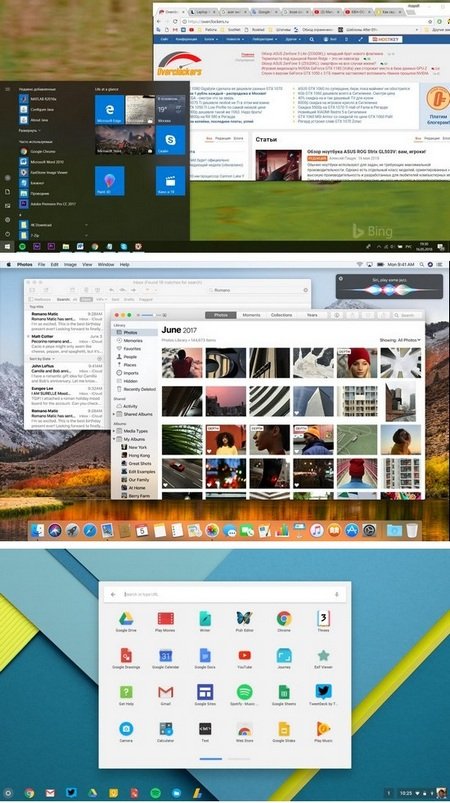Viewport: 450px width, 803px height.
Task: Open the Showing All Photos dropdown
Action: 400,340
